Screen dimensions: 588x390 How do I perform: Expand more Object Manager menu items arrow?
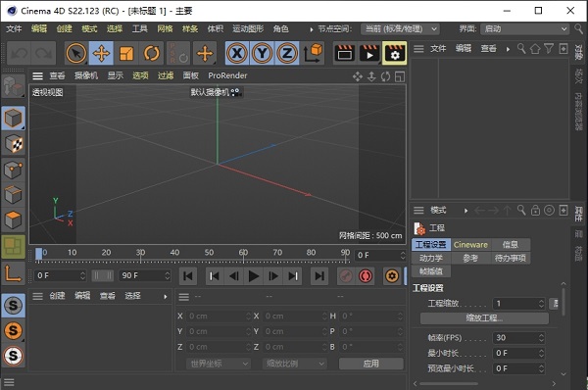[x=508, y=49]
